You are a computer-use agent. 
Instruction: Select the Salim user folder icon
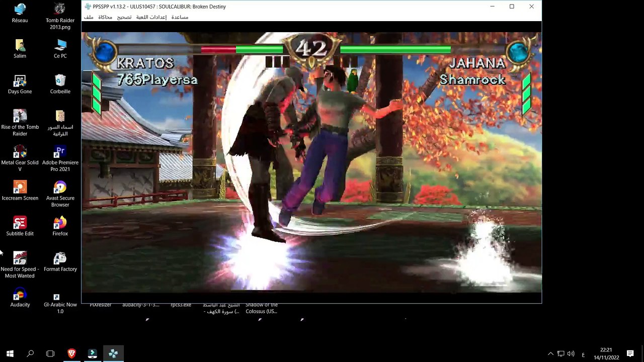point(20,49)
